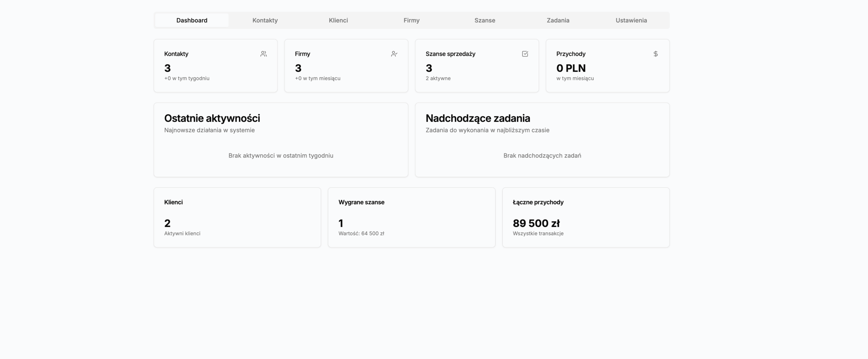Click the Wygrane szanse card
The image size is (868, 359).
pyautogui.click(x=411, y=217)
